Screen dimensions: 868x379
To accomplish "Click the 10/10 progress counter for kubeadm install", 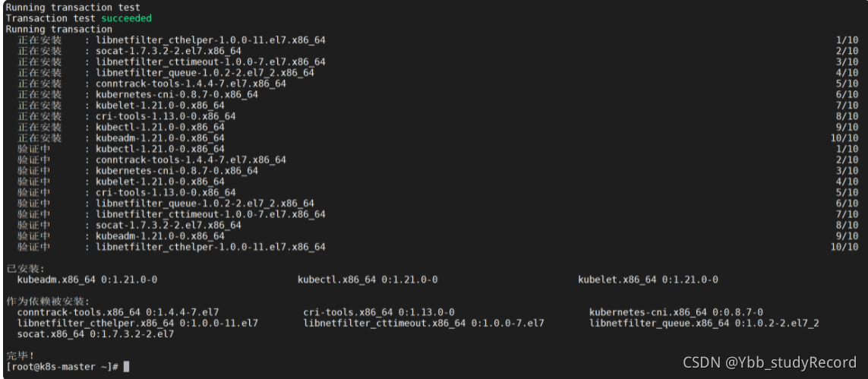I will click(x=844, y=137).
